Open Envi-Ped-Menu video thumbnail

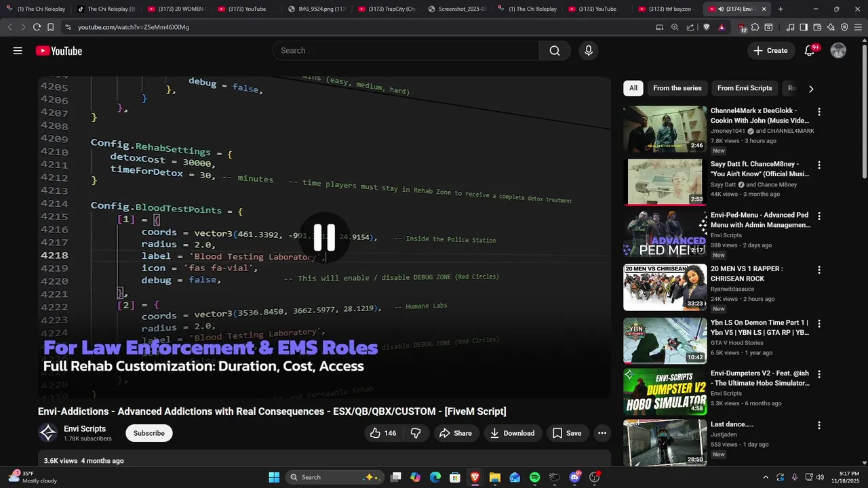[x=665, y=234]
